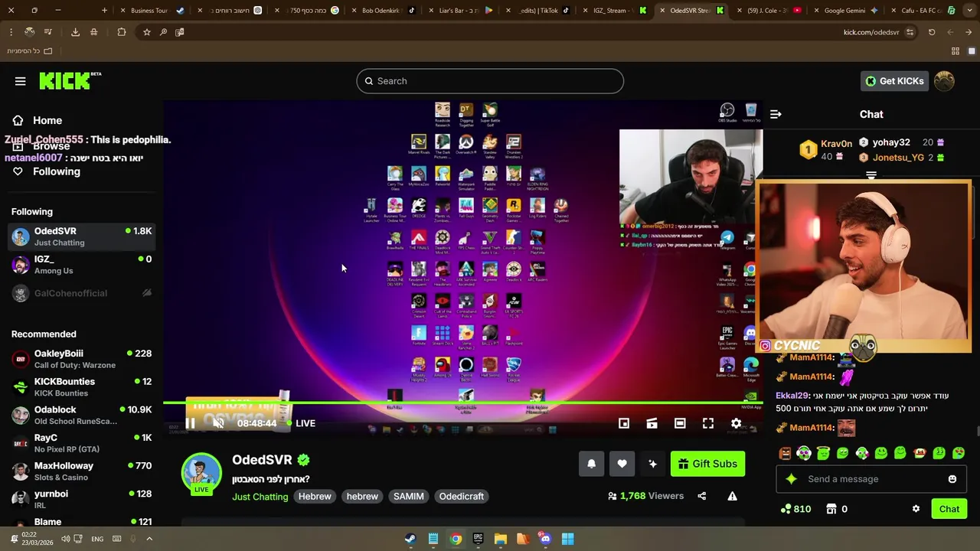Click yohay32 in the chat leaderboard
The height and width of the screenshot is (551, 980).
891,142
